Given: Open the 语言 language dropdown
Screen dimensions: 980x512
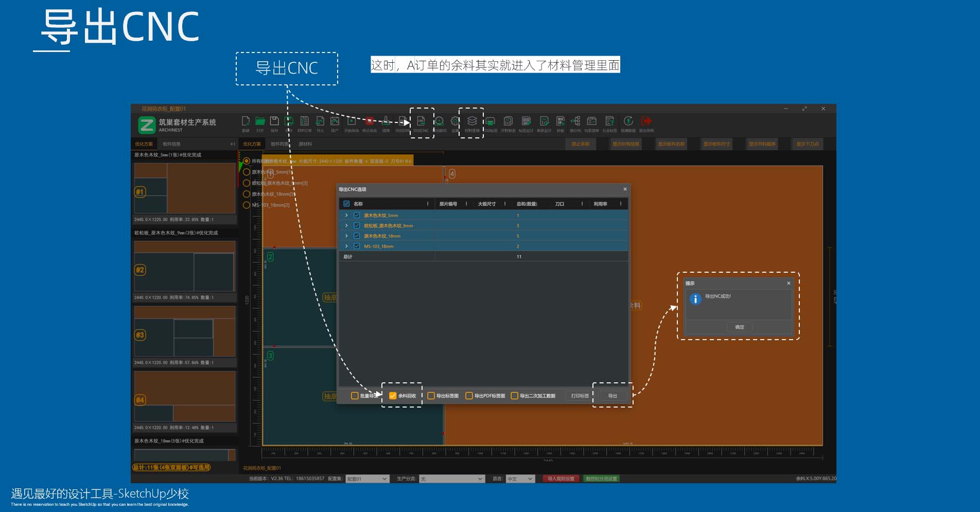Looking at the screenshot, I should [x=520, y=479].
